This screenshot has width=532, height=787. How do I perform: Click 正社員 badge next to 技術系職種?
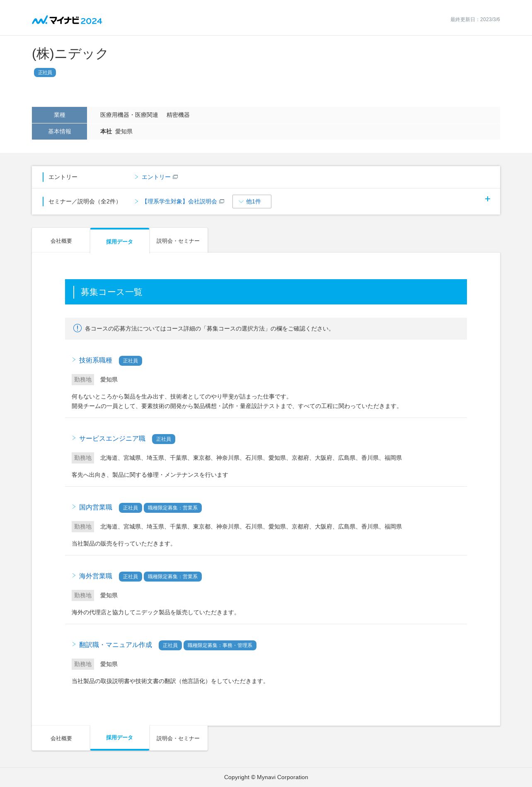131,361
